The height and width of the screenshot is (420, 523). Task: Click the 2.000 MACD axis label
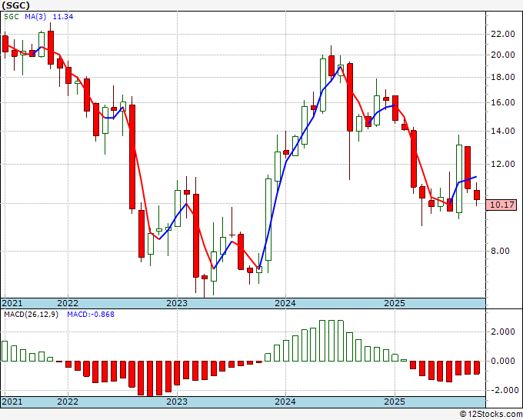[x=503, y=332]
